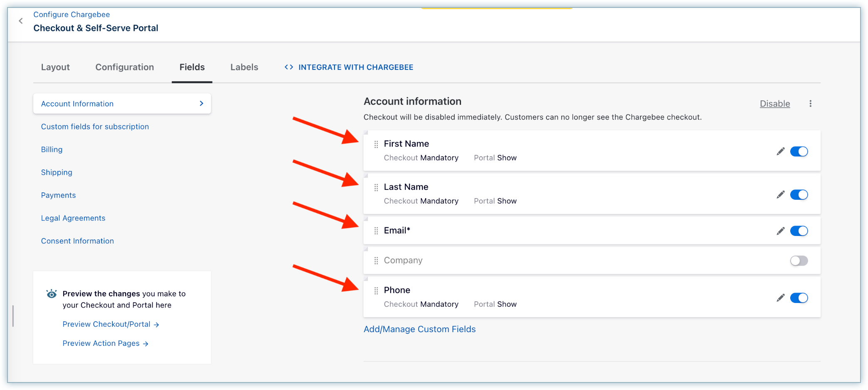868x390 pixels.
Task: Click Integrate with Chargebee code link
Action: click(x=349, y=67)
